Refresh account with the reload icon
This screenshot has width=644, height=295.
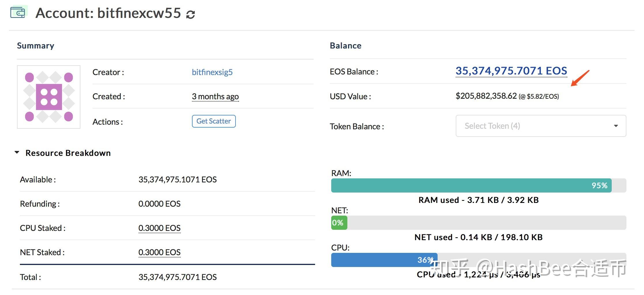(191, 14)
